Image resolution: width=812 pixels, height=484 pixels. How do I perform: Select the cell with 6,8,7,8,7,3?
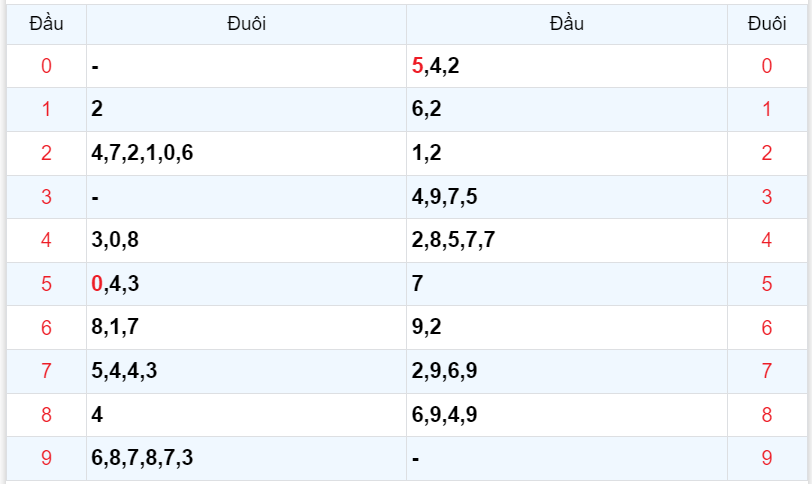coord(142,458)
